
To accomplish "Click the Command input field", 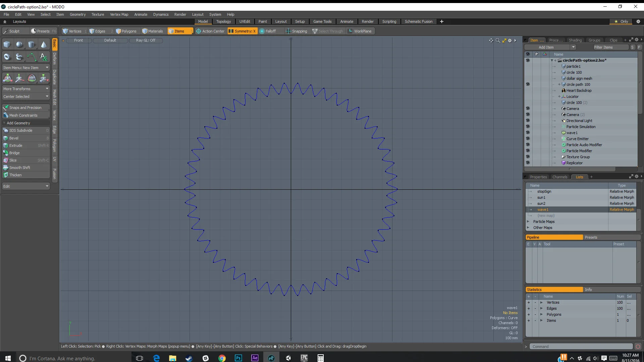I will [581, 347].
